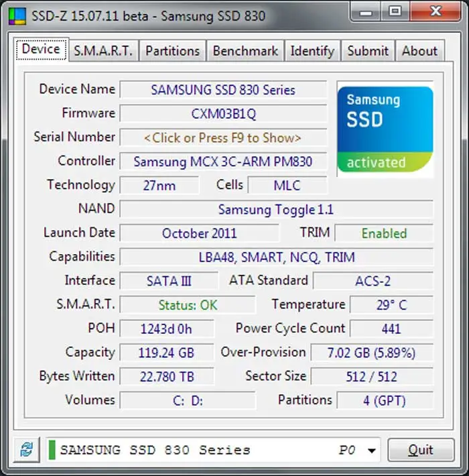
Task: Click the green drive status indicator
Action: tap(52, 450)
